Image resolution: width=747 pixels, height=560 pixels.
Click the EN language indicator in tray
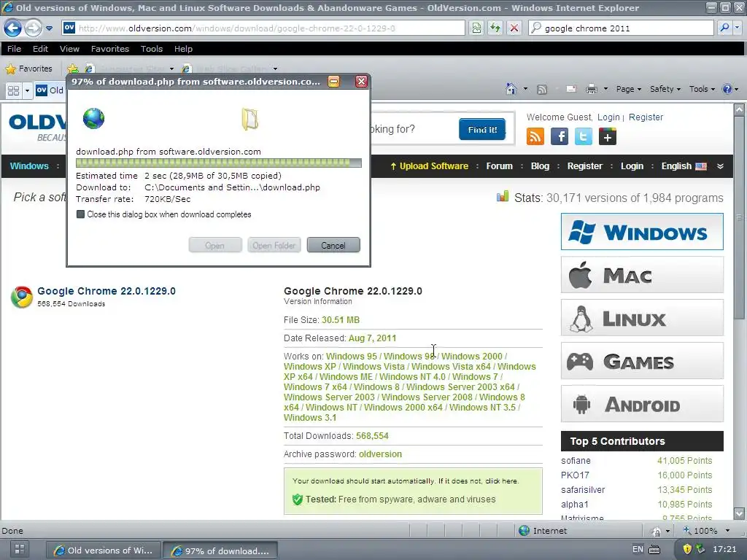638,549
